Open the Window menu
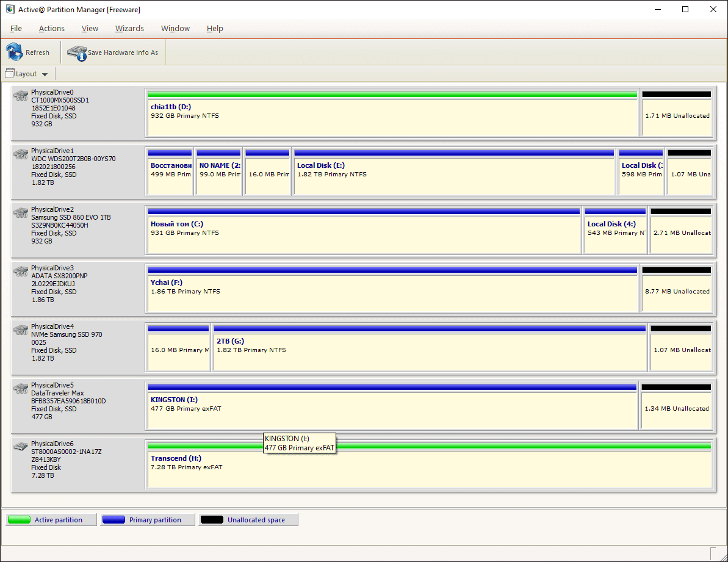The height and width of the screenshot is (562, 728). (175, 28)
